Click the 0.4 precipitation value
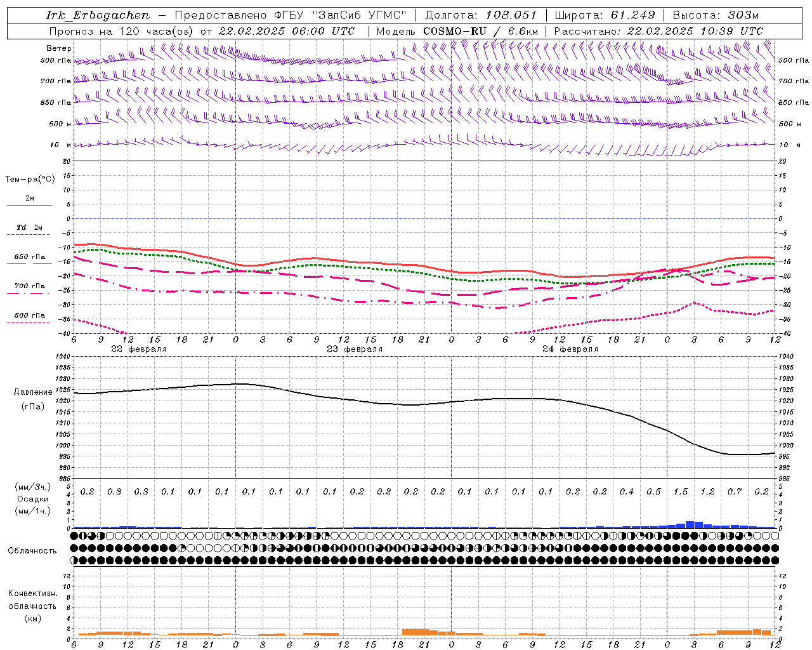This screenshot has width=812, height=650. [x=627, y=492]
